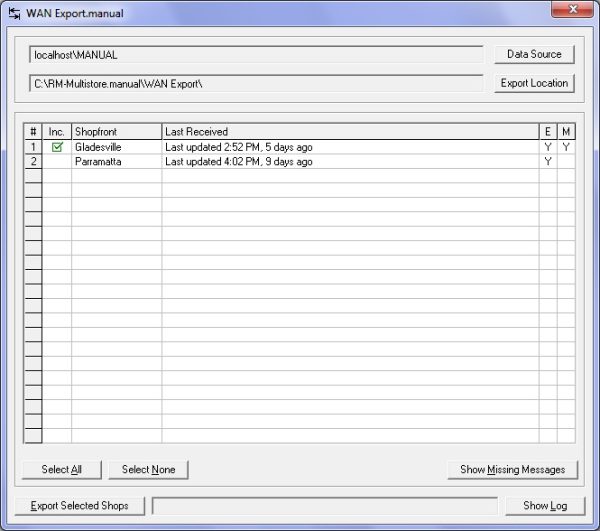Uncheck the Inc. checkbox for Gladesville

57,147
